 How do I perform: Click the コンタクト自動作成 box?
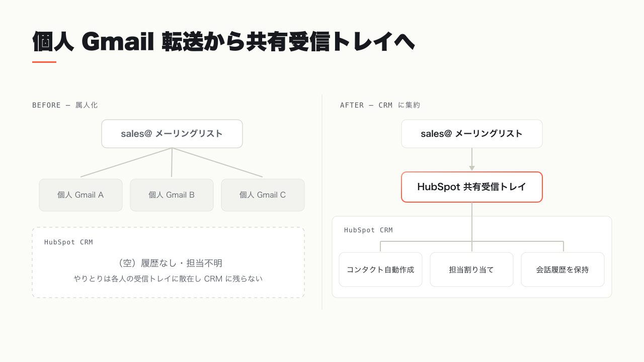click(380, 269)
